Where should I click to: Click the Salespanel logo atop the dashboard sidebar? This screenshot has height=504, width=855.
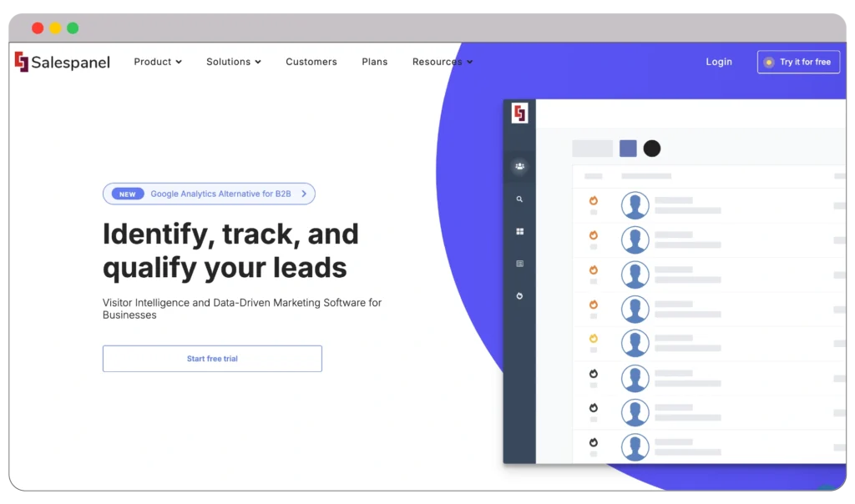pos(519,113)
